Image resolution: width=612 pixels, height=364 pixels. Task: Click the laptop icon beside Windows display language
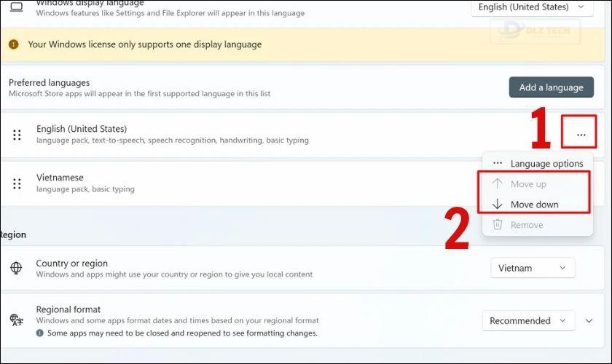click(16, 7)
